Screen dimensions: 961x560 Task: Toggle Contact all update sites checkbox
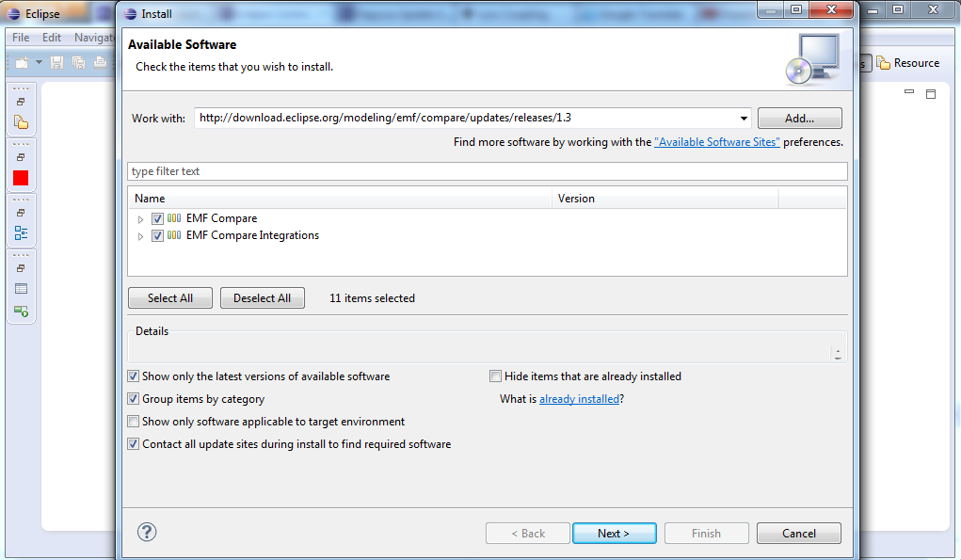point(133,444)
